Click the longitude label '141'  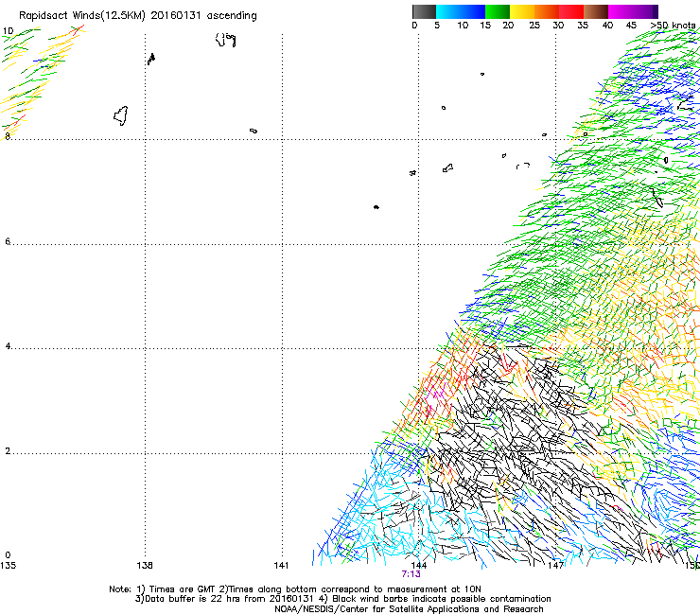pyautogui.click(x=281, y=566)
